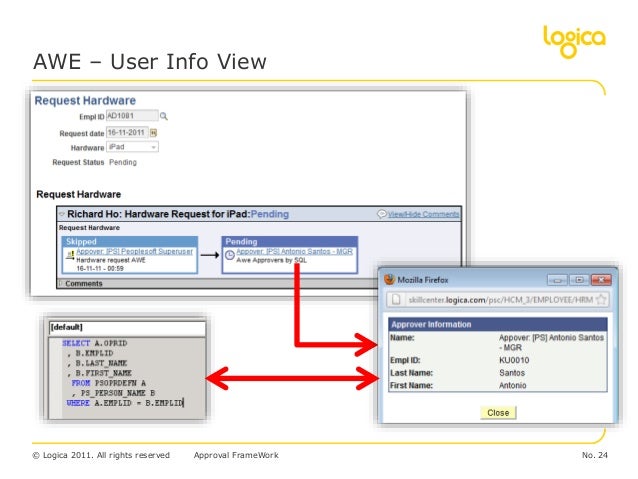Click the 'SELECT A.OPRID' line in SQL editor
The height and width of the screenshot is (479, 638).
[95, 343]
